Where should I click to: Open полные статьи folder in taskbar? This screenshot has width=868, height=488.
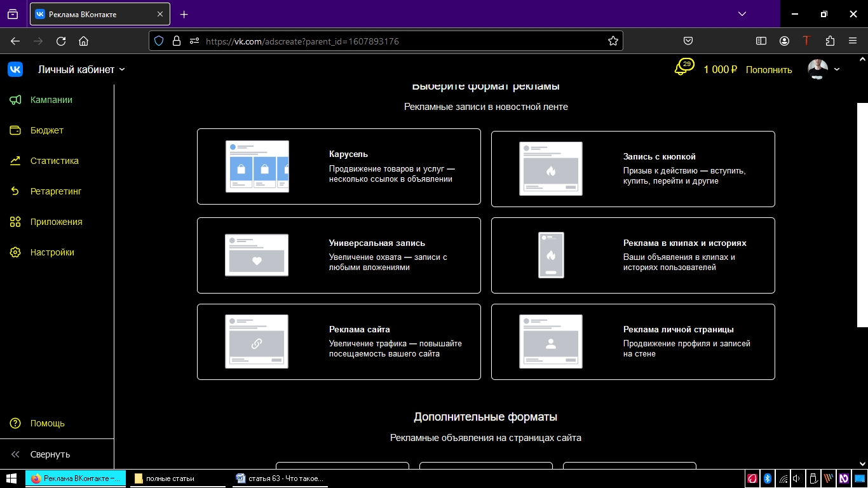(x=177, y=478)
